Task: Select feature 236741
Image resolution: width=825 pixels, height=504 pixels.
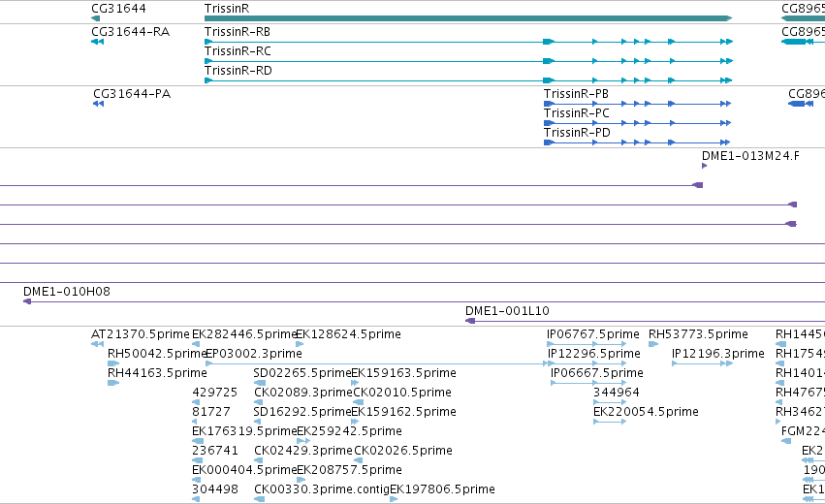Action: click(x=214, y=451)
